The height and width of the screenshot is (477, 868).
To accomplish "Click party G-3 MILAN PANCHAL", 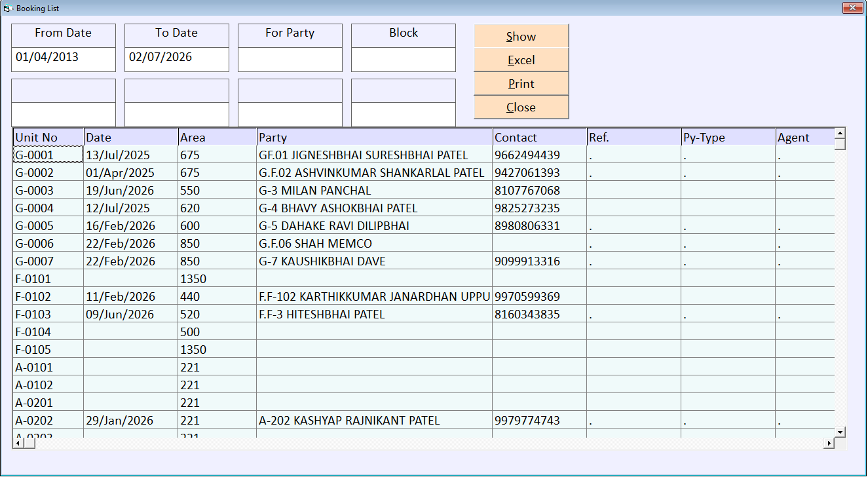I will tap(375, 191).
